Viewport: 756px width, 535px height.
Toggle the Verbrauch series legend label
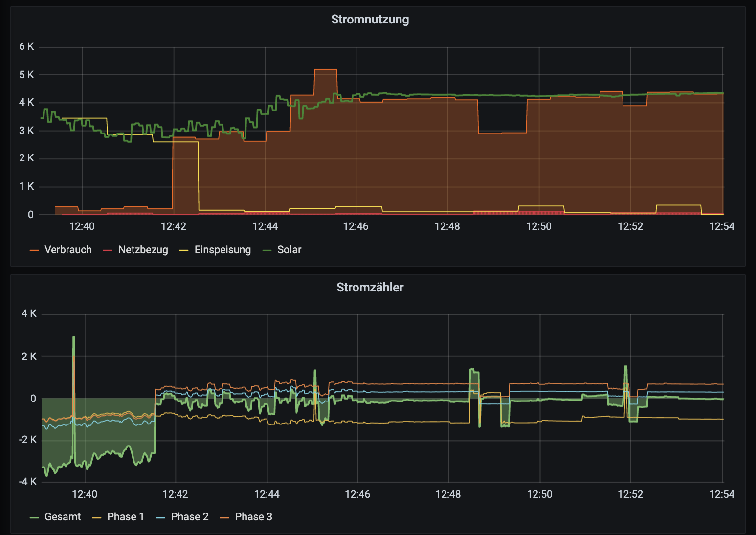[68, 250]
